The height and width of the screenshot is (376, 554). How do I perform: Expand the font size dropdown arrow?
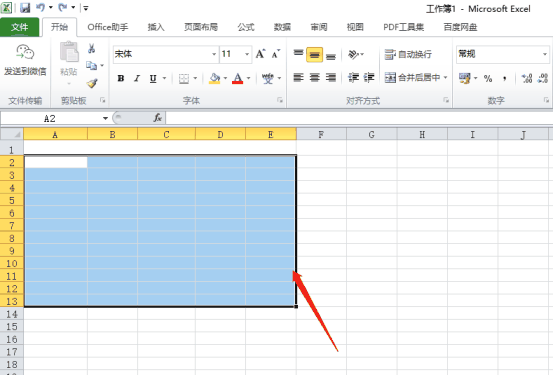click(x=247, y=54)
